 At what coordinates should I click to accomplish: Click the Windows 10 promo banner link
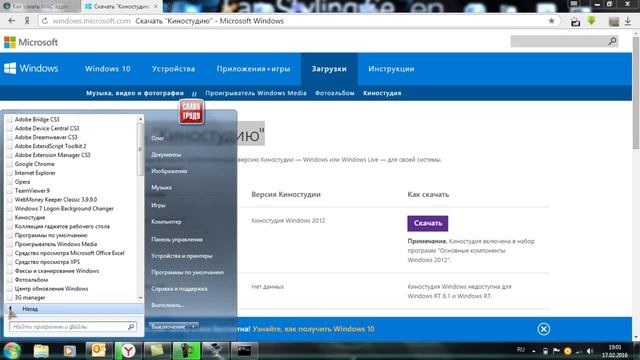(x=313, y=329)
